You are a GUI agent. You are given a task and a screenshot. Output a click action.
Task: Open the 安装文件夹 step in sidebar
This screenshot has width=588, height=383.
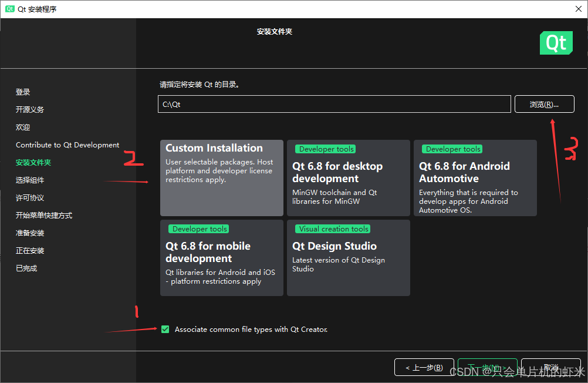pos(32,162)
